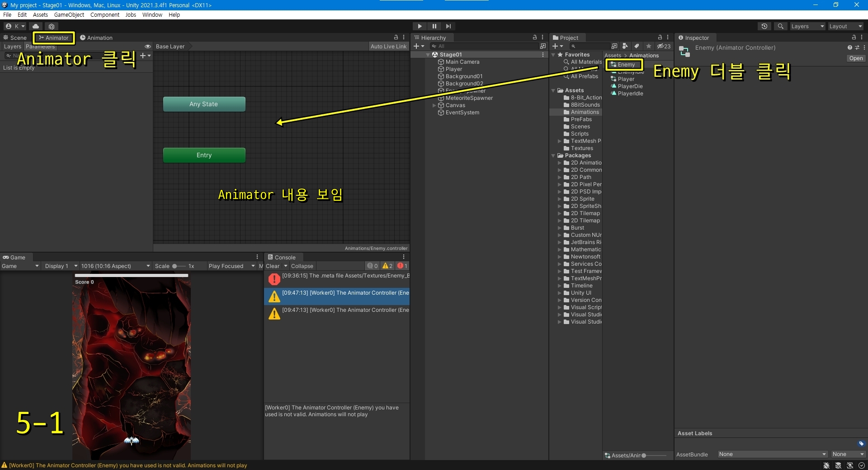Open version history (undo history) icon
868x470 pixels.
point(764,26)
